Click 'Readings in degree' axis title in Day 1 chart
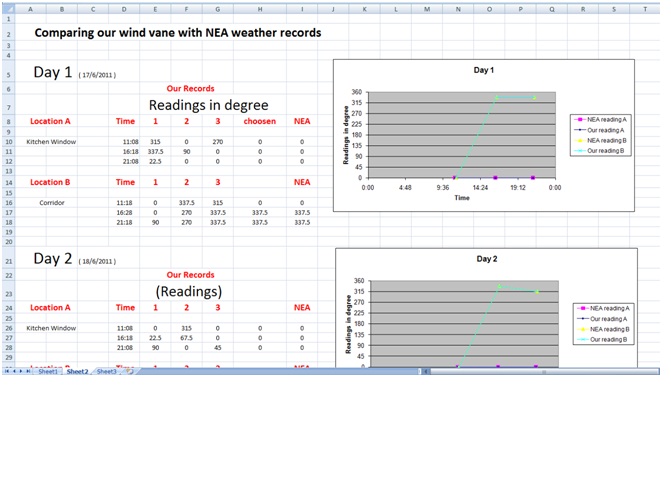The image size is (671, 481). (x=346, y=135)
